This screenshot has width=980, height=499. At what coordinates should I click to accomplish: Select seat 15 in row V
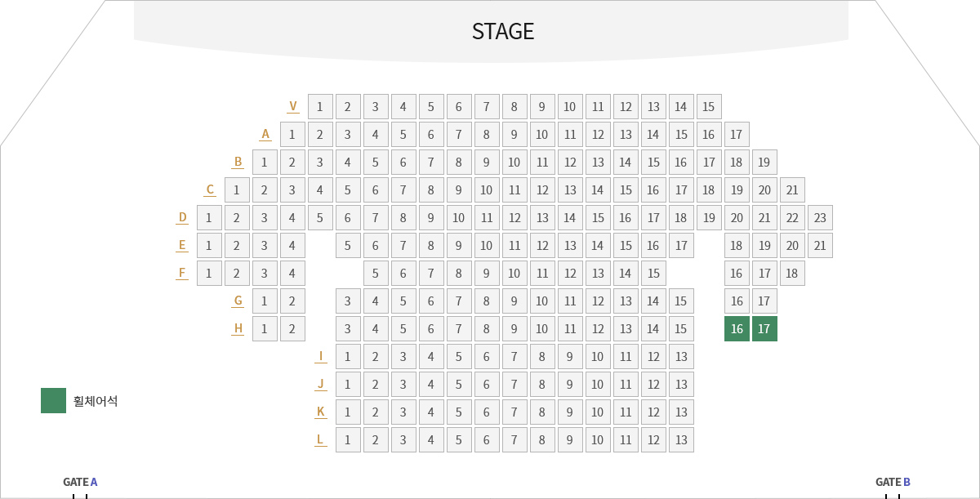click(x=709, y=107)
